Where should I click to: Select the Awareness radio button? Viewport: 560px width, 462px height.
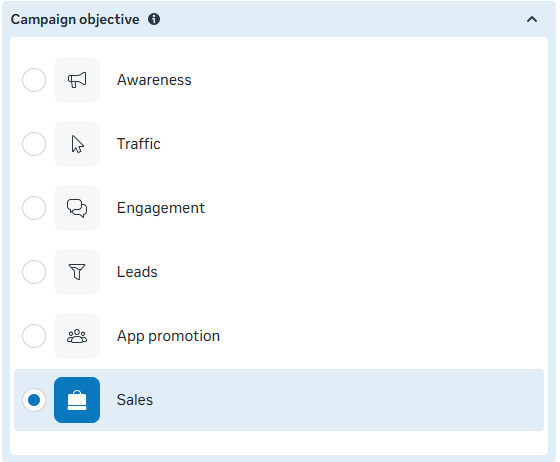click(34, 80)
